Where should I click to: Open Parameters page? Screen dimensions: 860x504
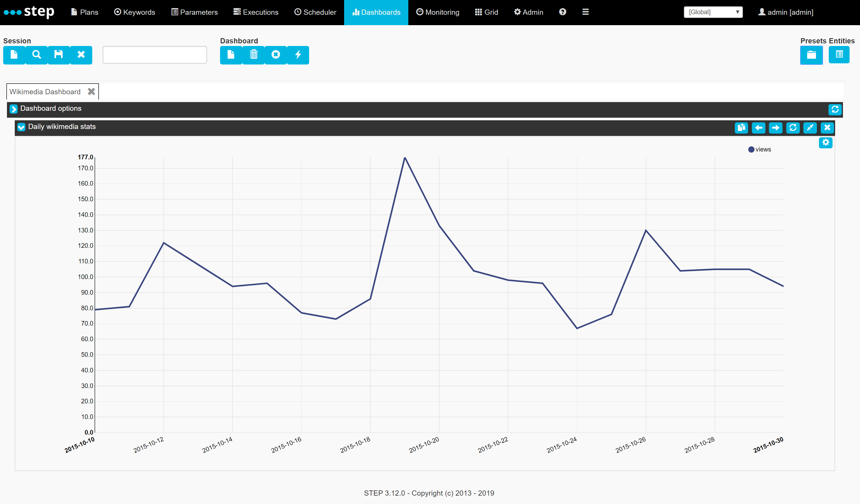pyautogui.click(x=195, y=12)
